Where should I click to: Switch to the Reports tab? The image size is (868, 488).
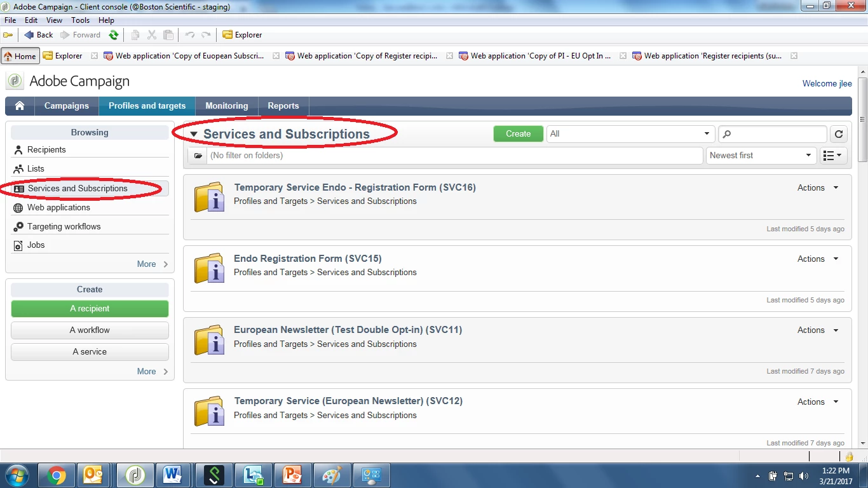click(x=283, y=106)
